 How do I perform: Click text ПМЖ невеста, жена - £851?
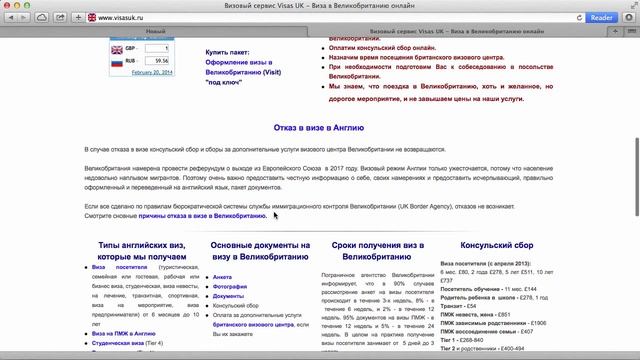tap(475, 315)
